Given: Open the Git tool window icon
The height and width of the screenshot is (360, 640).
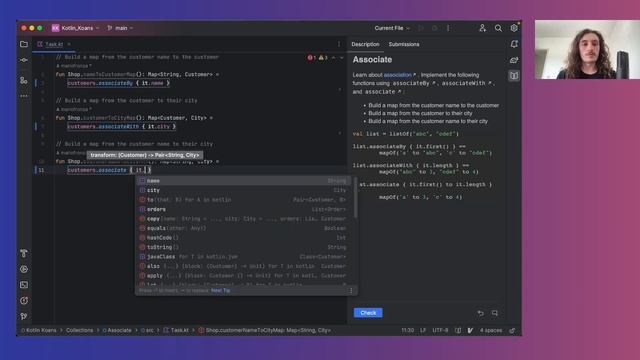Looking at the screenshot, I should click(x=24, y=316).
